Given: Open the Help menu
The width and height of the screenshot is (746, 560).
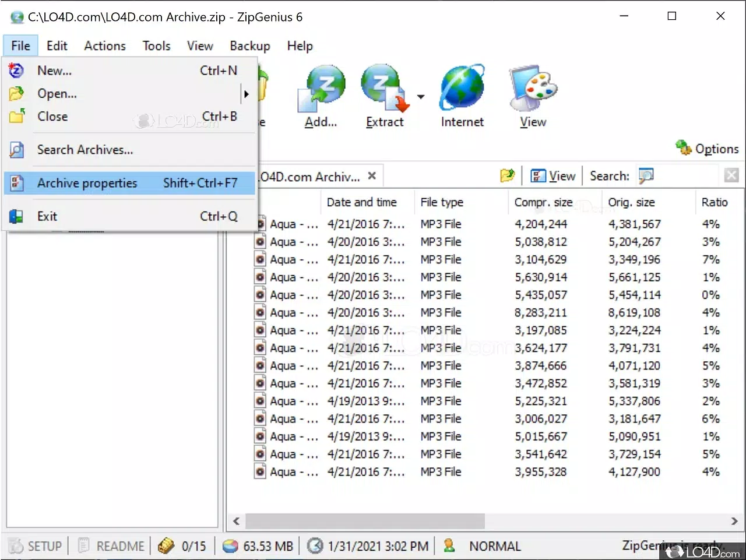Looking at the screenshot, I should pos(300,45).
